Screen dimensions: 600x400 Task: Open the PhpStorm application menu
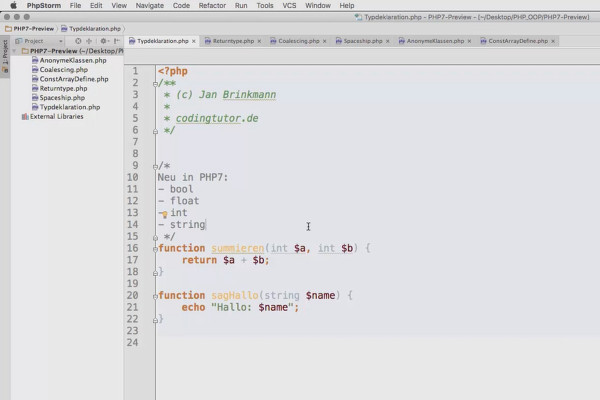(x=44, y=5)
